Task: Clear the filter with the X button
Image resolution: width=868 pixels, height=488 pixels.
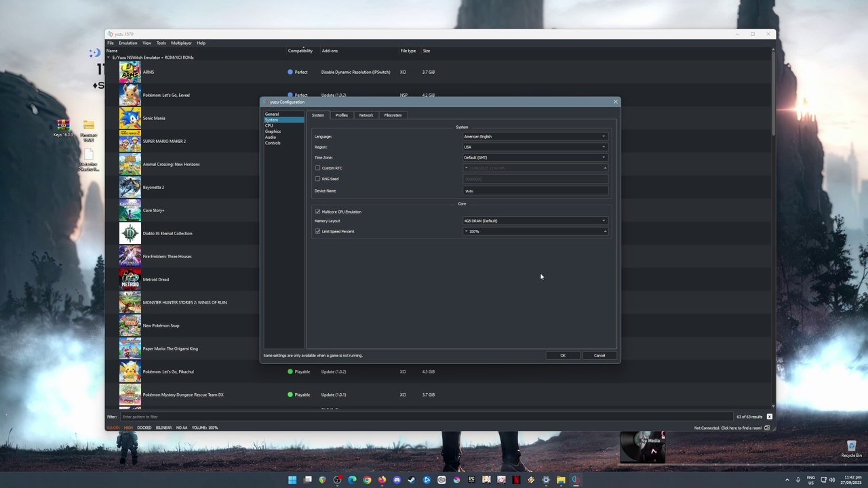Action: [x=769, y=417]
